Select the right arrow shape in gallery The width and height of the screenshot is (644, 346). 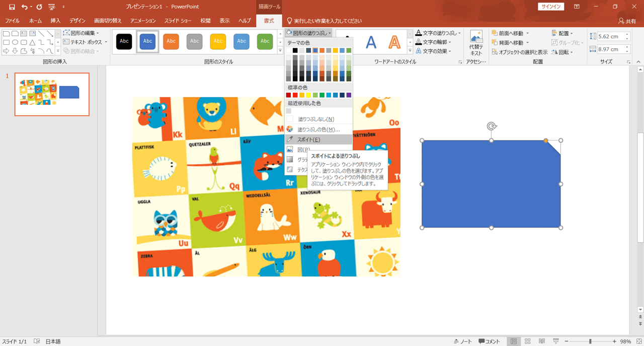tap(7, 51)
